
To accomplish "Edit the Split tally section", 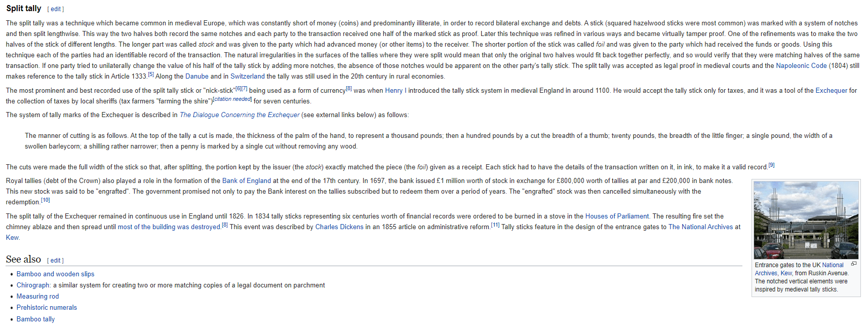I will (x=56, y=9).
